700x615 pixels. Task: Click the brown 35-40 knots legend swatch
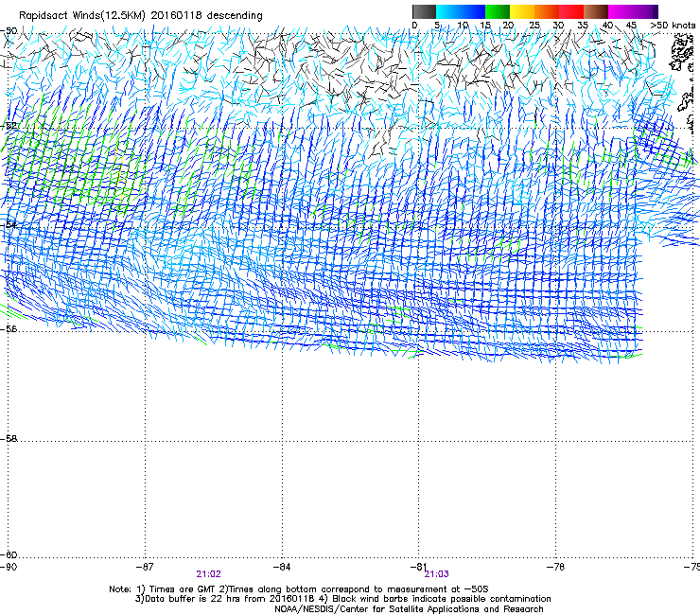596,11
